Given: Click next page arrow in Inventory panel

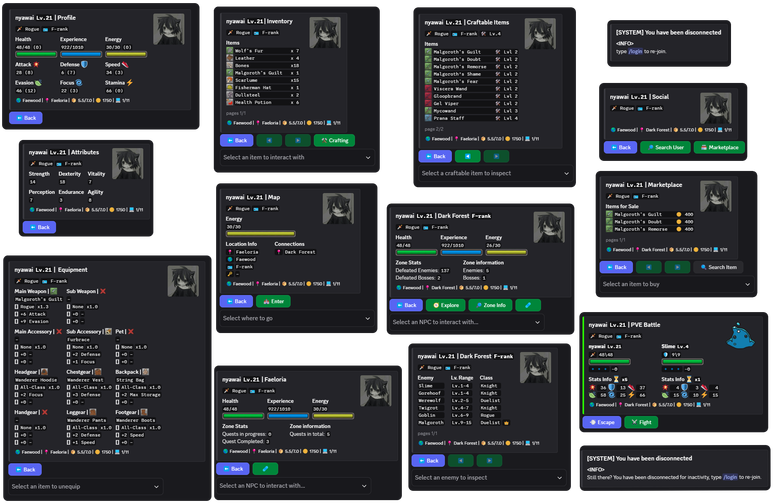Looking at the screenshot, I should pyautogui.click(x=297, y=141).
